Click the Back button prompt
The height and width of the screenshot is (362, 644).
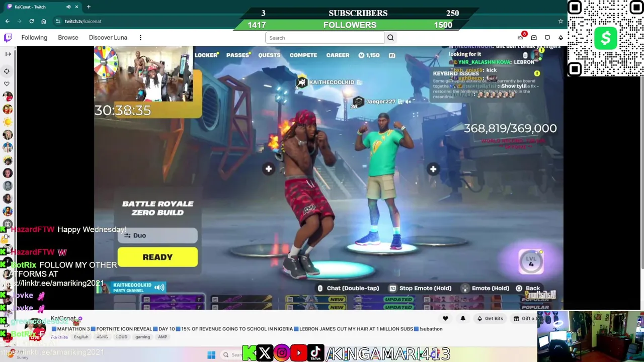coord(528,288)
